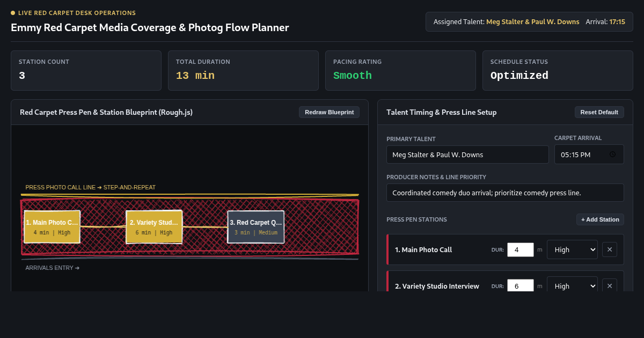Click the Reset Default button
Image resolution: width=644 pixels, height=338 pixels.
pyautogui.click(x=599, y=112)
